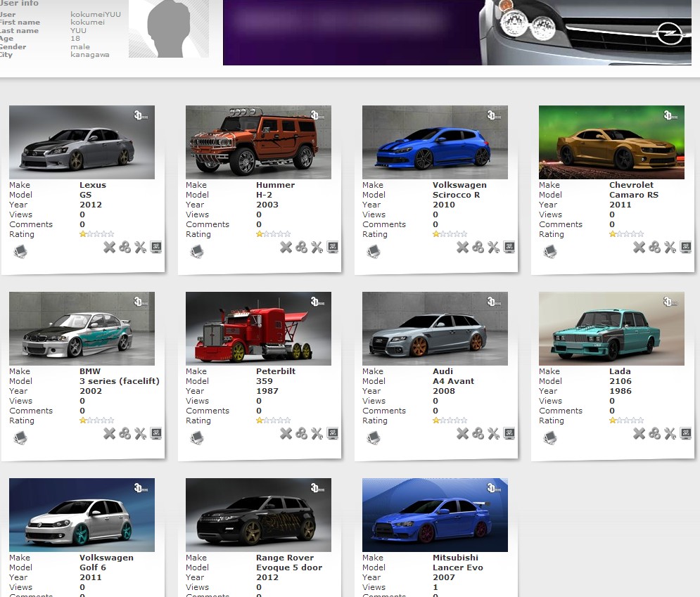700x597 pixels.
Task: Click the 'Camaro RS' model text
Action: (634, 195)
